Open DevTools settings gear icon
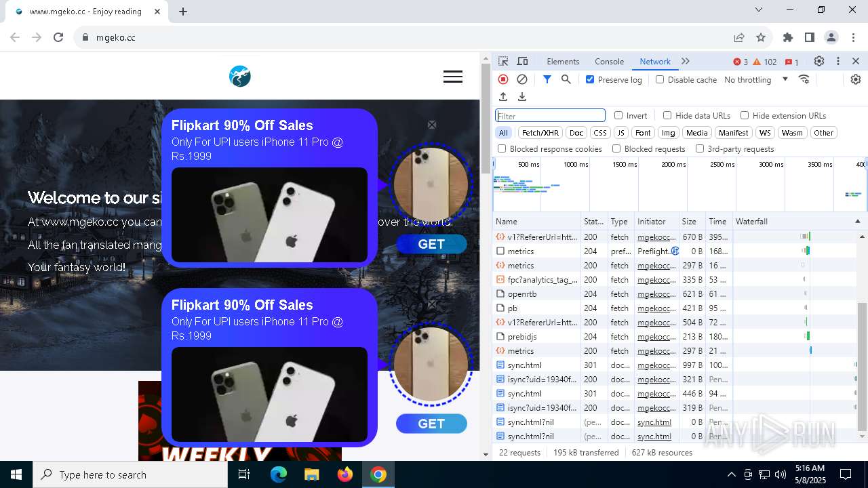 click(x=819, y=61)
